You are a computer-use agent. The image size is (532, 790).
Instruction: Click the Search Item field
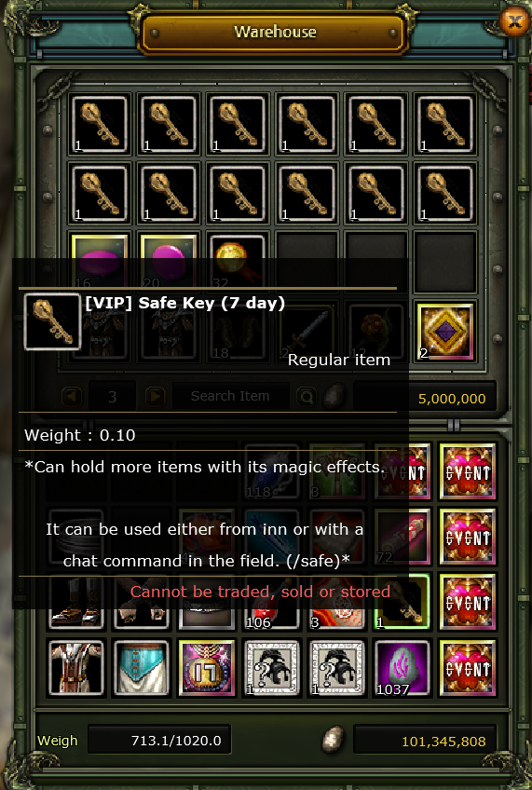231,396
